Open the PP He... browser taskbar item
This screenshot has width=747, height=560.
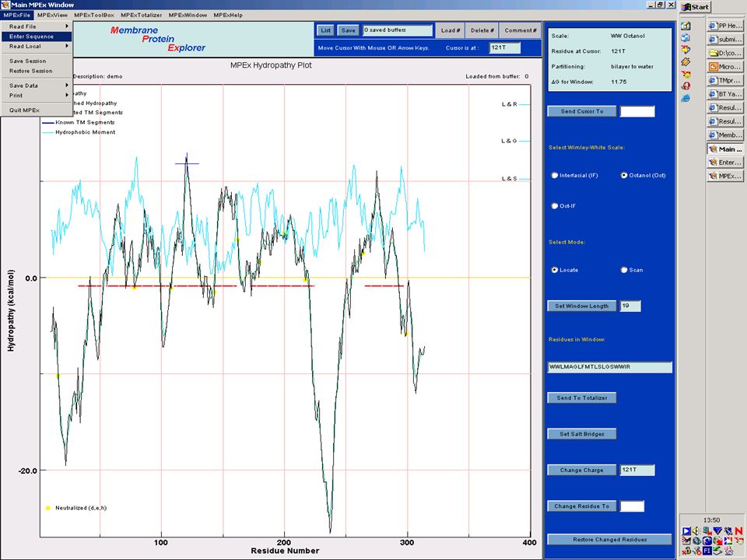(724, 26)
